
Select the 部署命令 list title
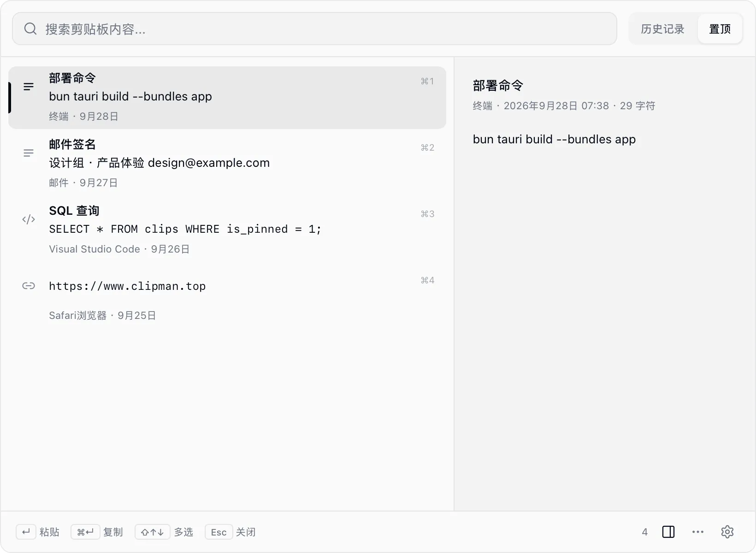click(72, 78)
